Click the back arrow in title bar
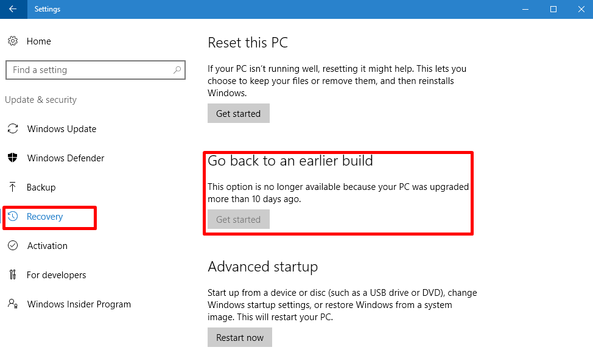The image size is (593, 364). 13,9
